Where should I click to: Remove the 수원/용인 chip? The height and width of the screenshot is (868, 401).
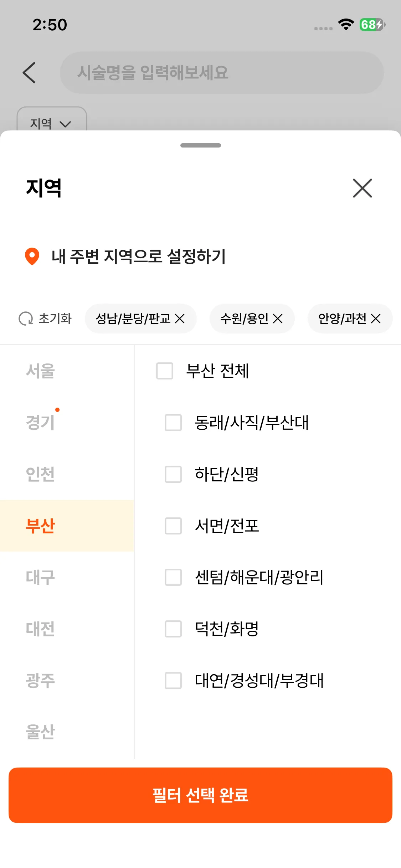(x=278, y=319)
